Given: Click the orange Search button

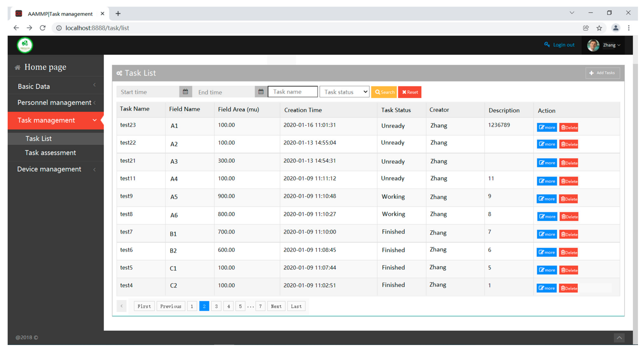Looking at the screenshot, I should pyautogui.click(x=384, y=92).
